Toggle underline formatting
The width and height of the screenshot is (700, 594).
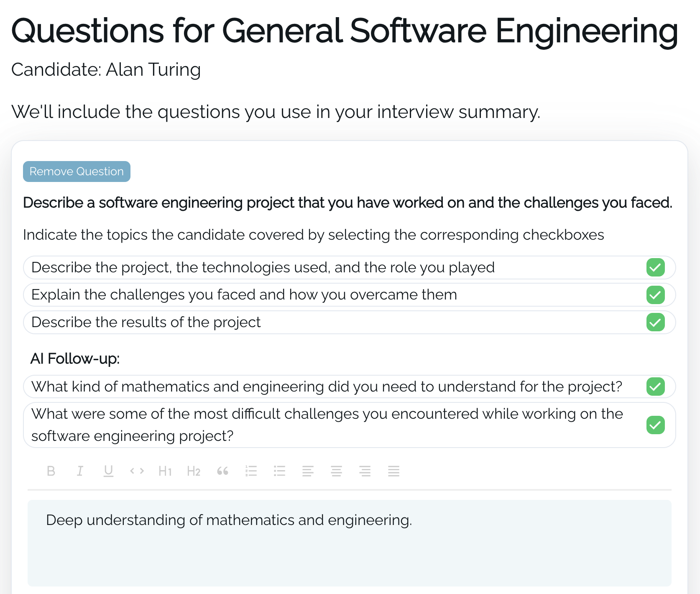click(108, 471)
